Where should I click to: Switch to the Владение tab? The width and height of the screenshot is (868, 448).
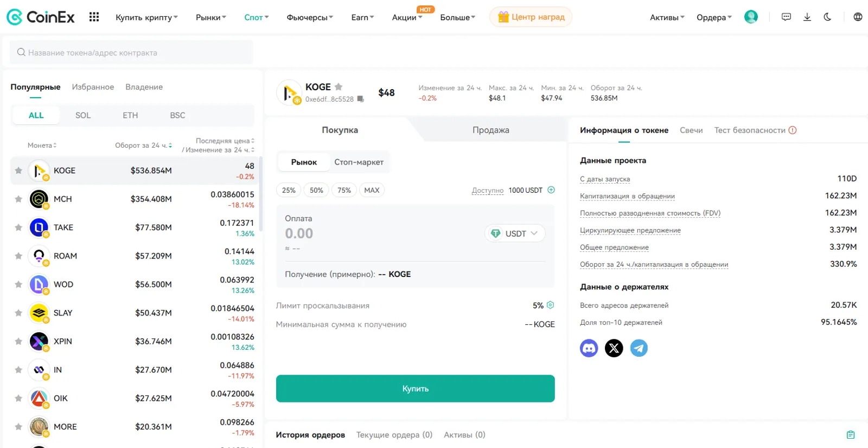pyautogui.click(x=144, y=87)
